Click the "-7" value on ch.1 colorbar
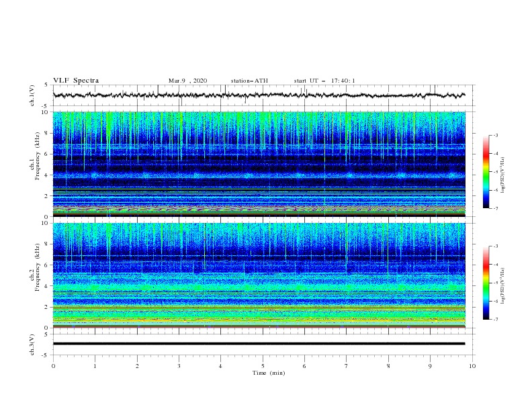The height and width of the screenshot is (411, 532). pyautogui.click(x=495, y=208)
